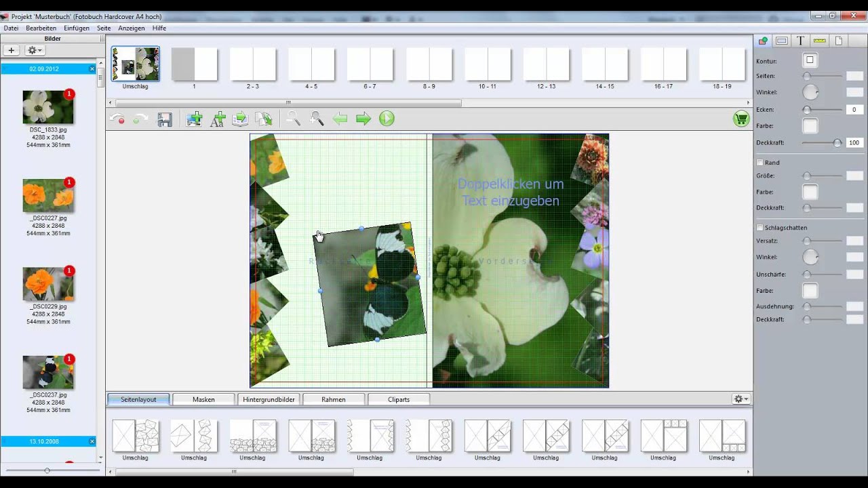Screen dimensions: 868x488
Task: Select the page 8 - 9 thumbnail
Action: [429, 64]
